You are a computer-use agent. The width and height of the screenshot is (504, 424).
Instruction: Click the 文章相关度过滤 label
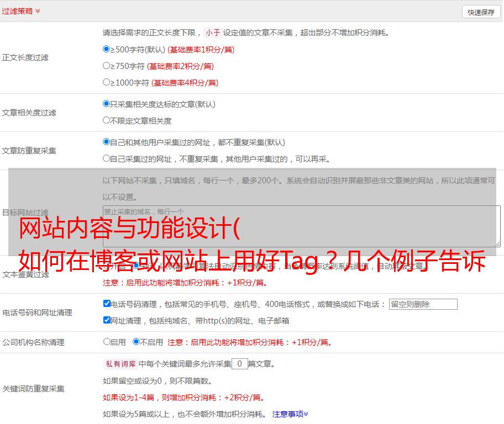coord(29,113)
